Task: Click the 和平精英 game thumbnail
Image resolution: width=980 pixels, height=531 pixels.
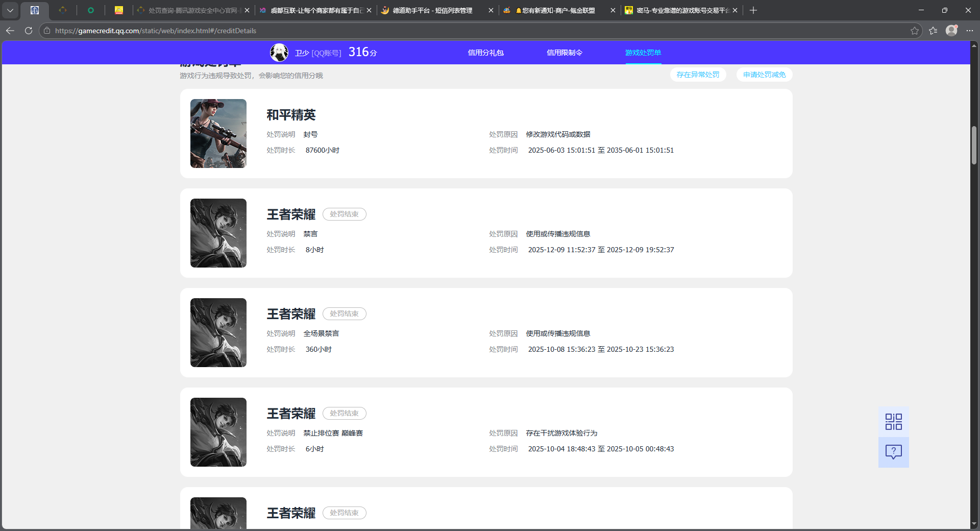Action: point(218,133)
